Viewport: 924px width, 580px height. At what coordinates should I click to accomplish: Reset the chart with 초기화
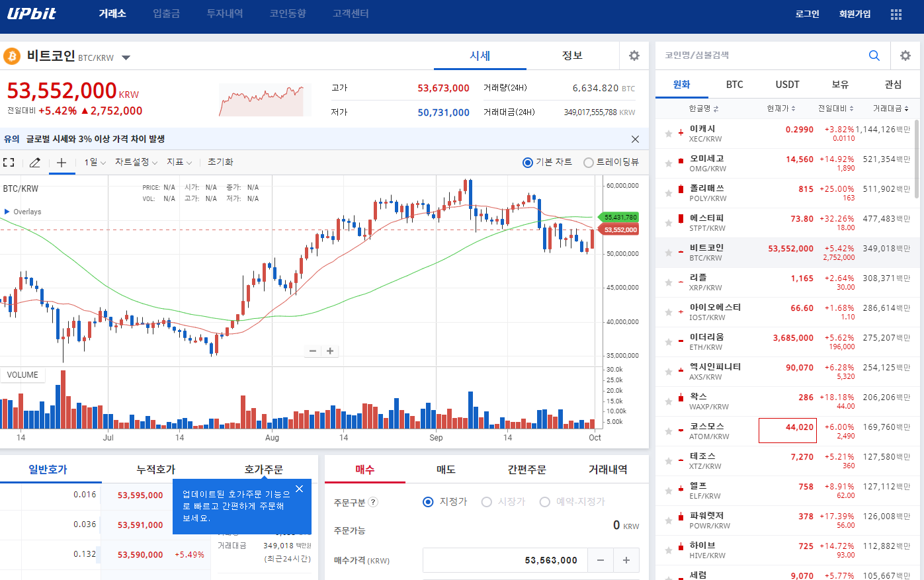click(x=220, y=162)
